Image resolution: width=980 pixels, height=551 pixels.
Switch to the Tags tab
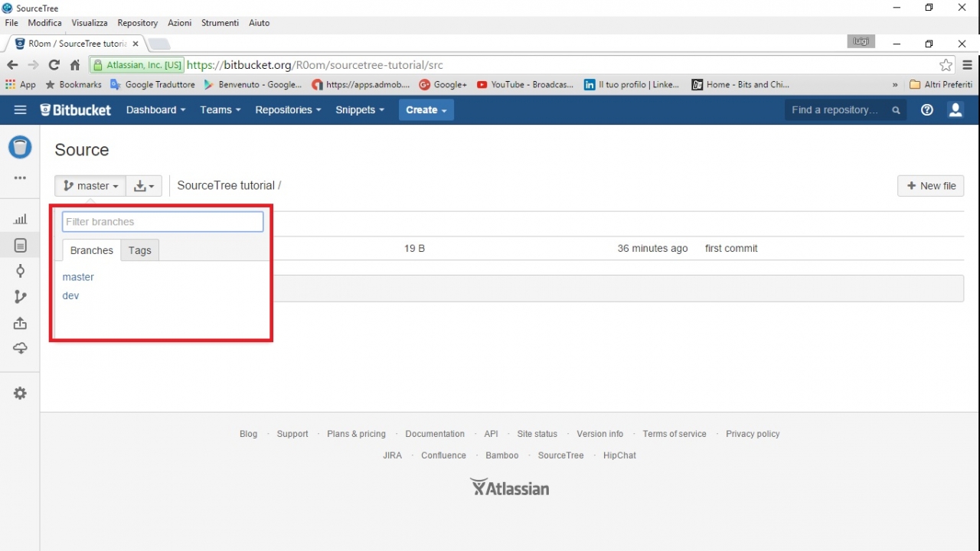click(140, 250)
